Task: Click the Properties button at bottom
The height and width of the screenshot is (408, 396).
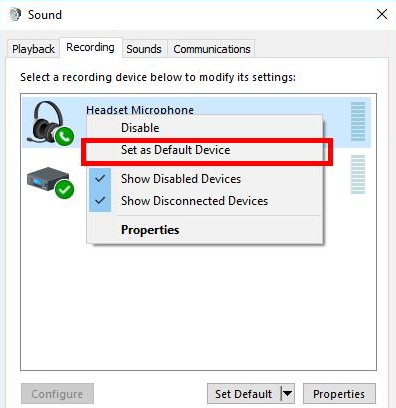Action: pyautogui.click(x=339, y=394)
